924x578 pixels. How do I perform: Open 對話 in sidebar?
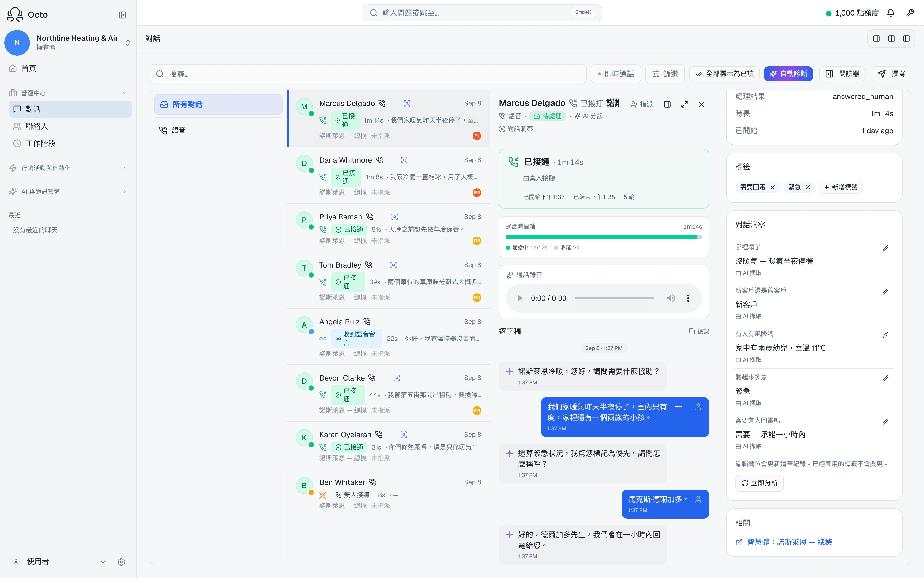[x=70, y=109]
